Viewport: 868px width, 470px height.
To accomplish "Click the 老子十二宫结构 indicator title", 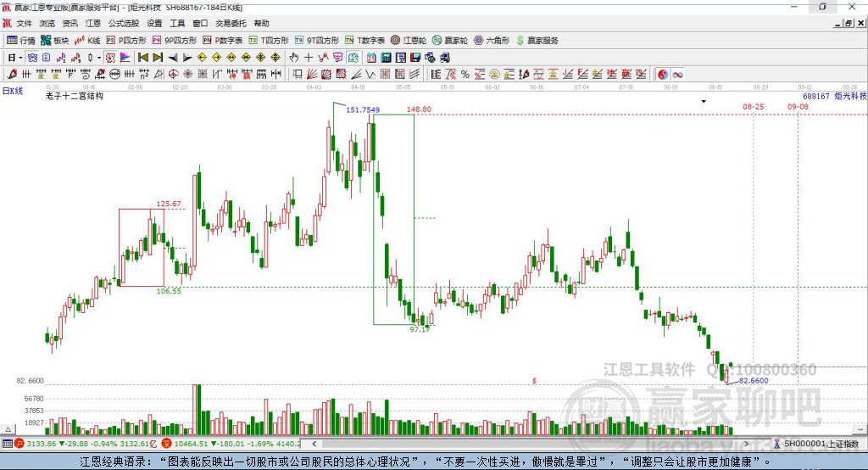I will pos(75,96).
